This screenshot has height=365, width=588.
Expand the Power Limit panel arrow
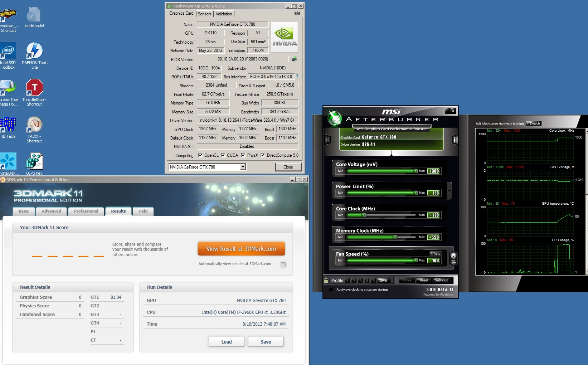pos(449,191)
